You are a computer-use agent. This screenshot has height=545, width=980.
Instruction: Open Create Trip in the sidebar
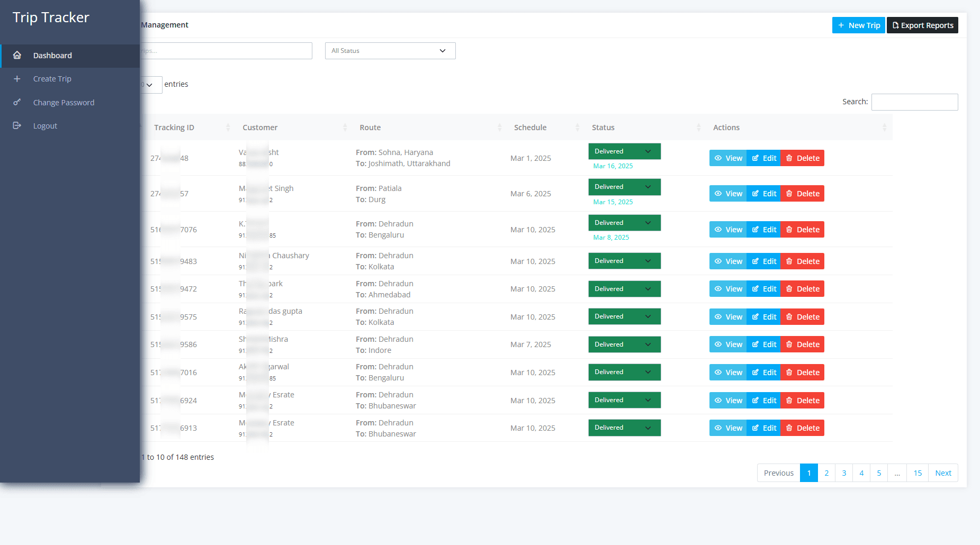pos(52,79)
